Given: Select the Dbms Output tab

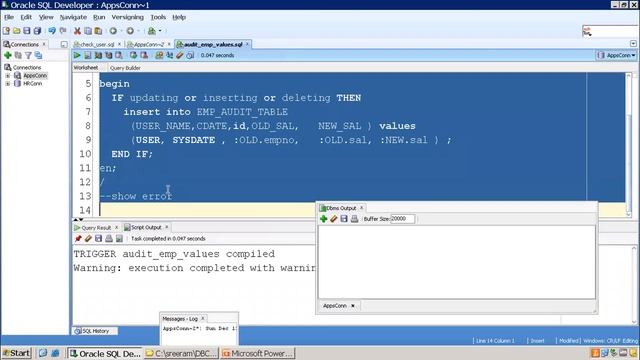Looking at the screenshot, I should point(341,208).
